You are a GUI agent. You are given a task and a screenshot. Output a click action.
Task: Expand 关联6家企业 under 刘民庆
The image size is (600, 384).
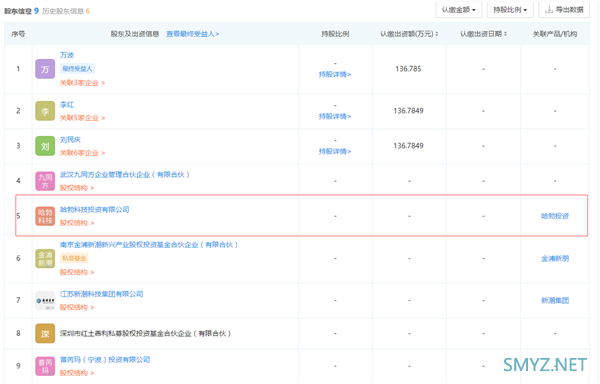(x=82, y=153)
